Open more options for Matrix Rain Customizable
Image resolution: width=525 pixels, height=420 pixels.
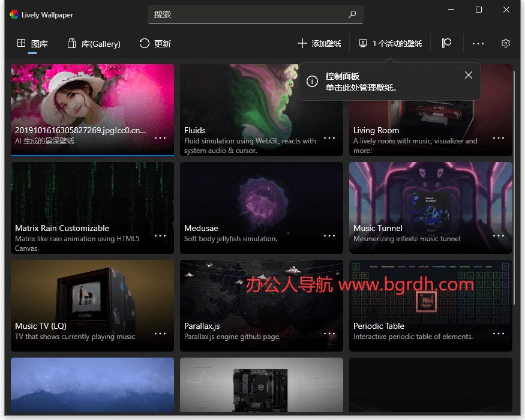point(160,236)
